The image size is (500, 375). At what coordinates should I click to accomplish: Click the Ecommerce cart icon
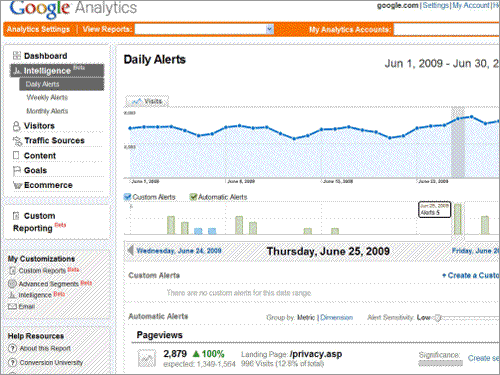[x=17, y=185]
